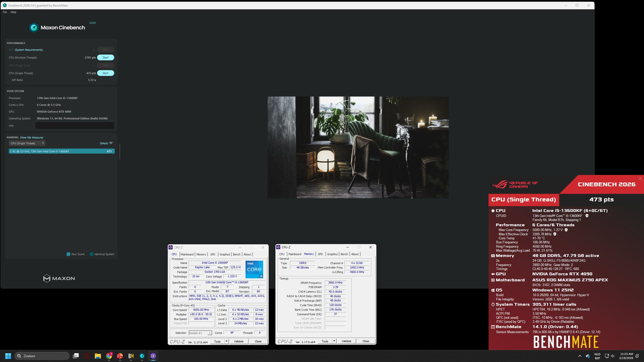The width and height of the screenshot is (644, 362).
Task: Click the Cinebench logo icon in the header
Action: coord(34,28)
